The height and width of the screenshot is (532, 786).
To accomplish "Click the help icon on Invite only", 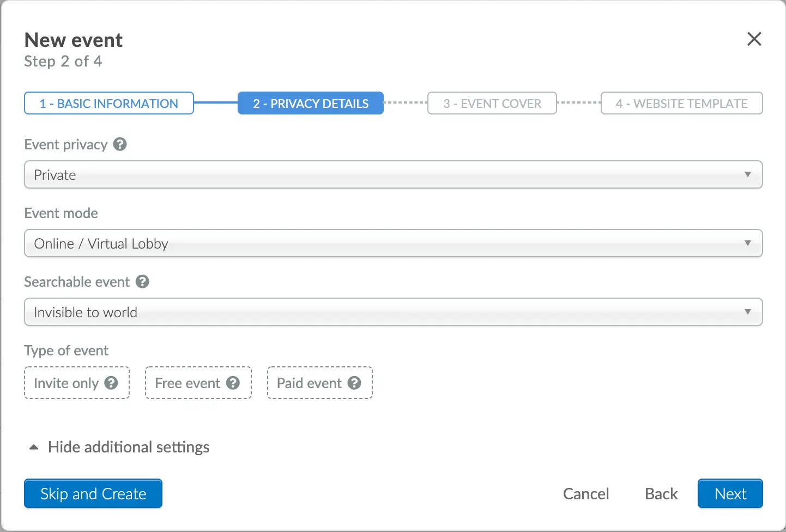I will pos(111,383).
